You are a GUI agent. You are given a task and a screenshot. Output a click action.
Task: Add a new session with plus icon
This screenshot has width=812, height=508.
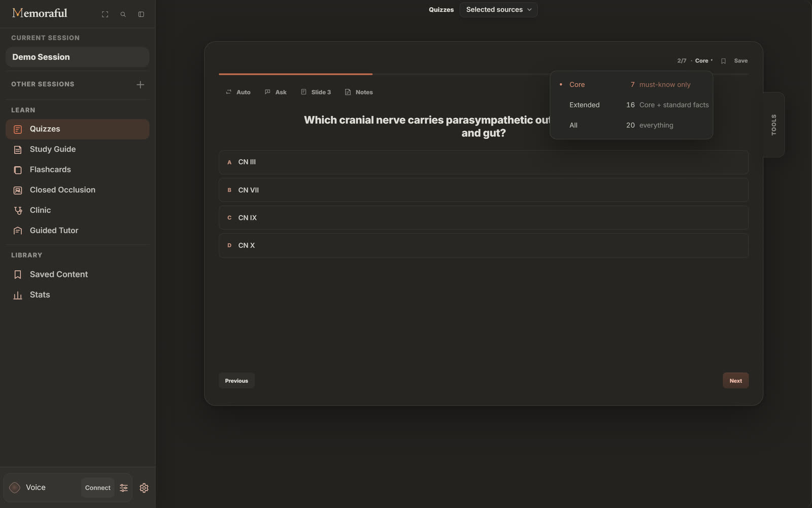tap(141, 84)
